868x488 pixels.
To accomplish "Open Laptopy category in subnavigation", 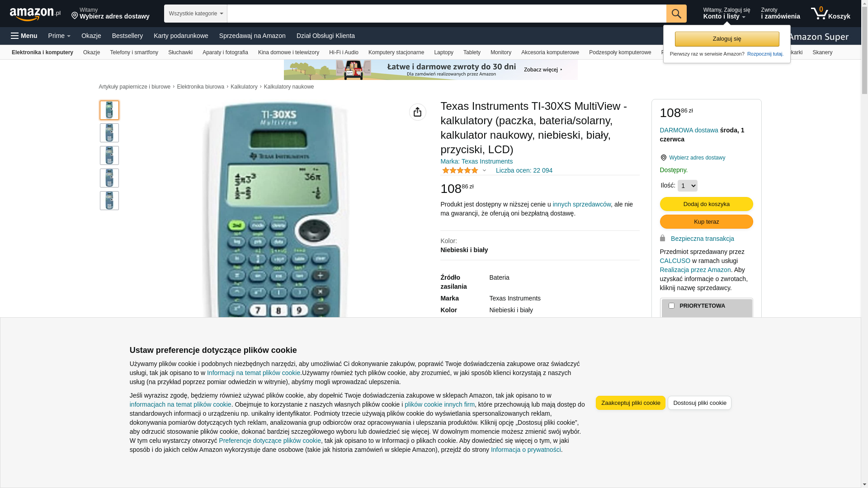I will pyautogui.click(x=443, y=52).
